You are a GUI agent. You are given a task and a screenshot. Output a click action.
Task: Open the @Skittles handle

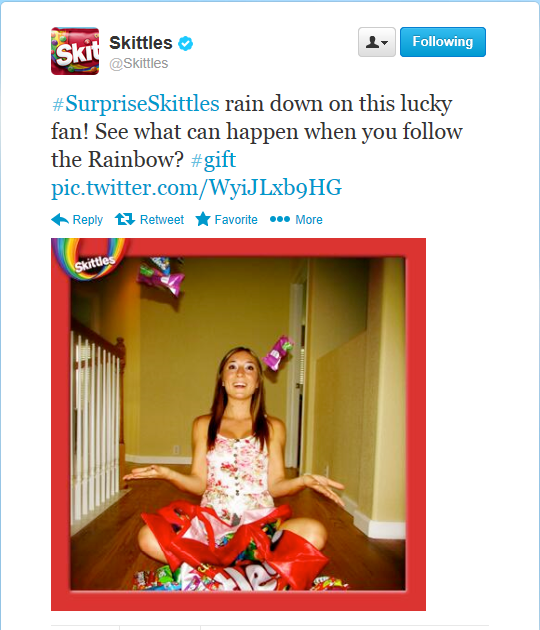139,63
